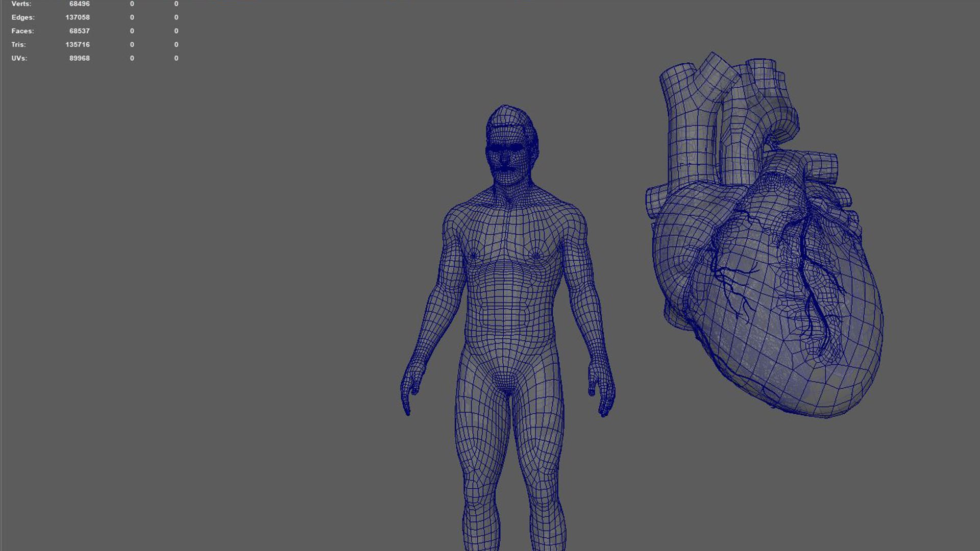Click the Tris: label in the poly count HUD
980x551 pixels.
18,45
